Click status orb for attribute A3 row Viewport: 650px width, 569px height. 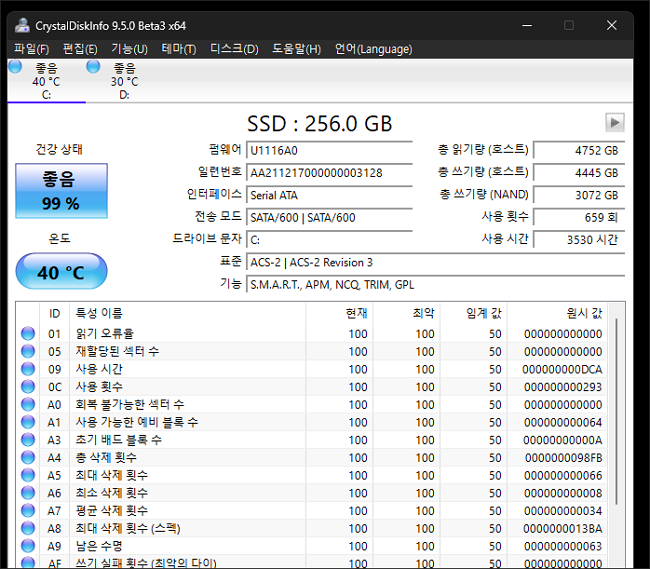(28, 440)
